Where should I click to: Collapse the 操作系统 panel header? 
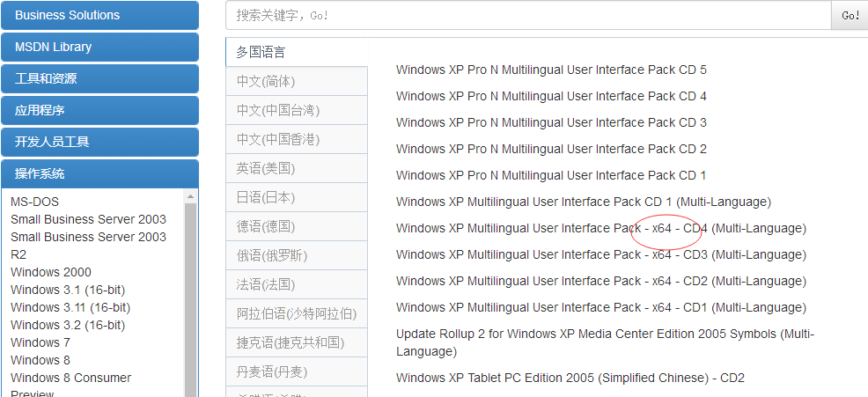point(99,173)
